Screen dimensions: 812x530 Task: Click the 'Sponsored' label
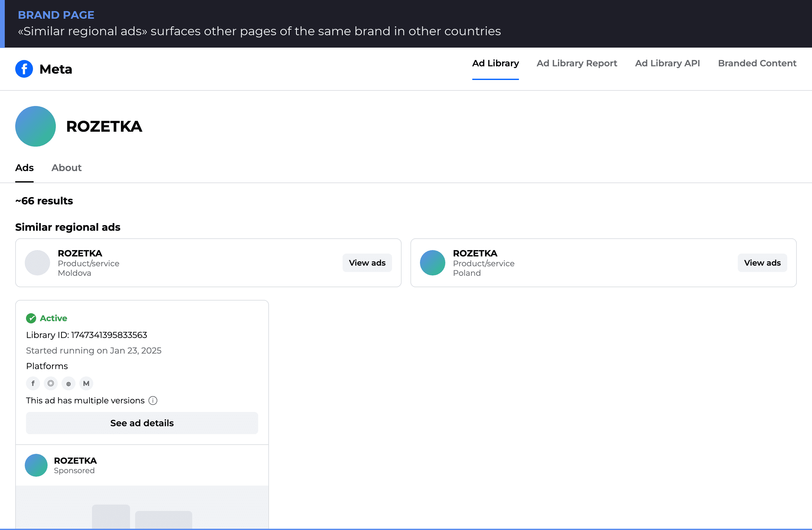pos(74,471)
